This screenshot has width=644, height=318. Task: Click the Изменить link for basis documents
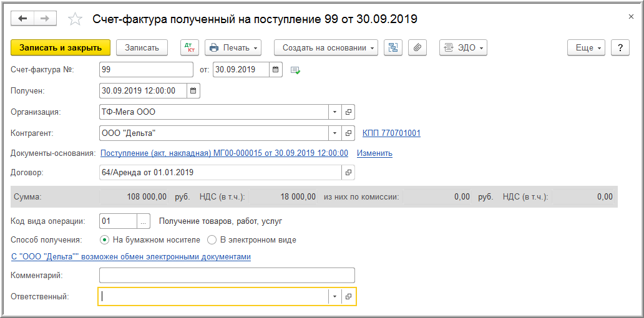pyautogui.click(x=374, y=153)
